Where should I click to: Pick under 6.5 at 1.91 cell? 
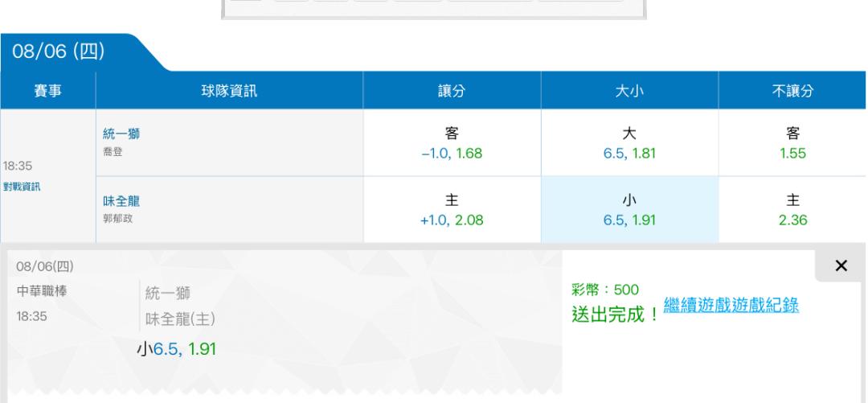coord(629,209)
